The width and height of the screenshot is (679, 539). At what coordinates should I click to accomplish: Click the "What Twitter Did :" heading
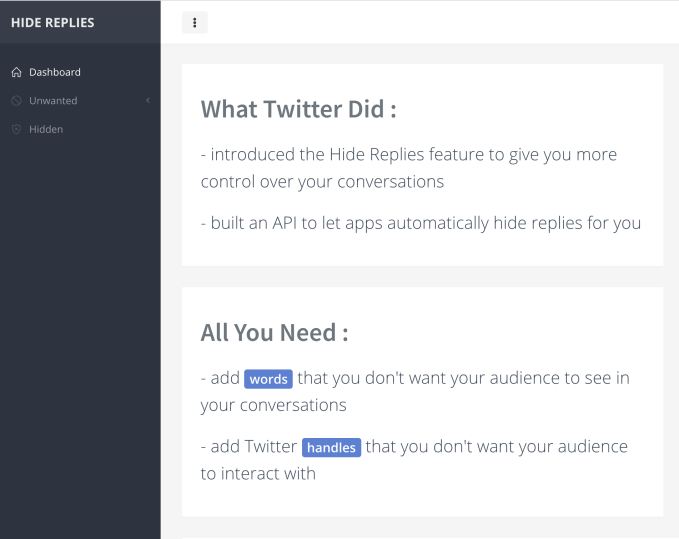(298, 109)
